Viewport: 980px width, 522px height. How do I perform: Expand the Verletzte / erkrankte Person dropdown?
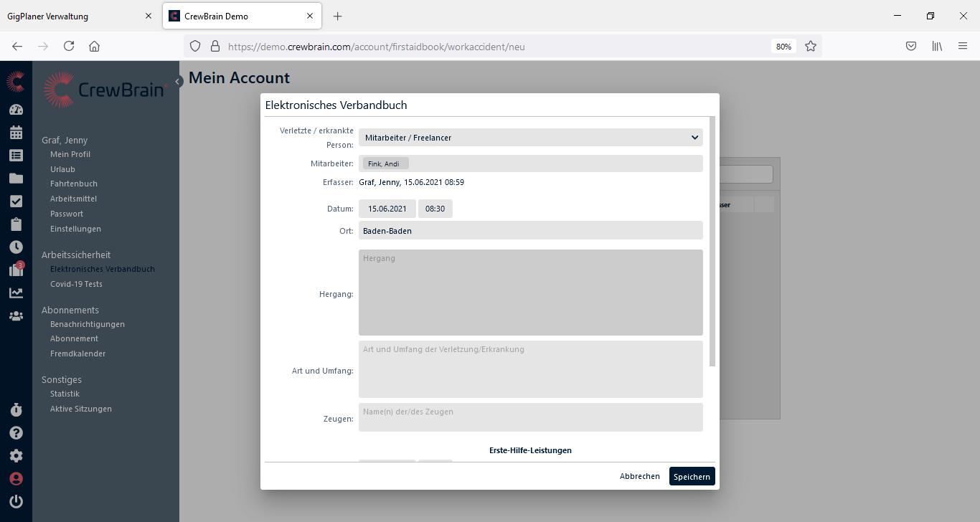(x=530, y=138)
